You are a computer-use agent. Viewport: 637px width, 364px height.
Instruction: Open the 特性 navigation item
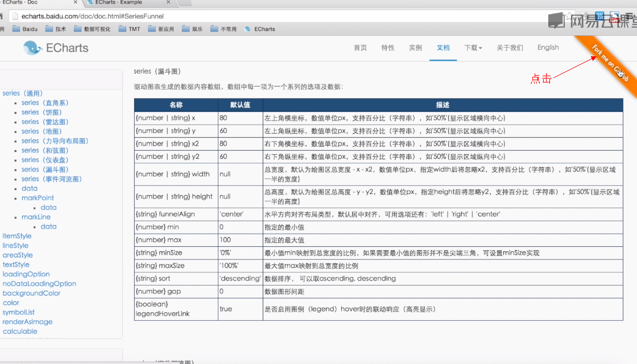pos(387,48)
